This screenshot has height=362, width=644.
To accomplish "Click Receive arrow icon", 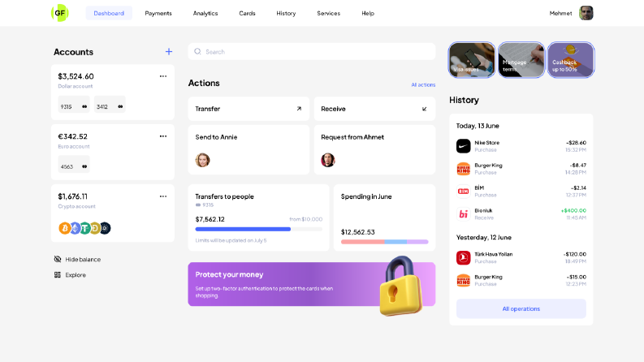I will (424, 109).
